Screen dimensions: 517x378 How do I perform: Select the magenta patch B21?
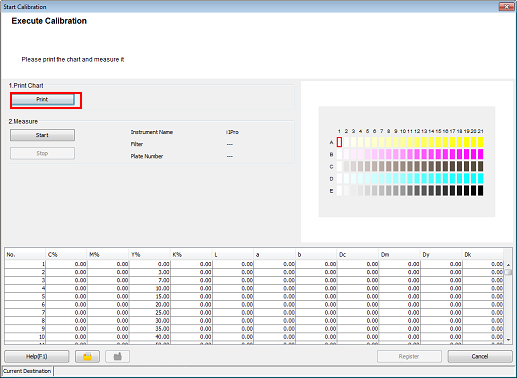pos(480,154)
